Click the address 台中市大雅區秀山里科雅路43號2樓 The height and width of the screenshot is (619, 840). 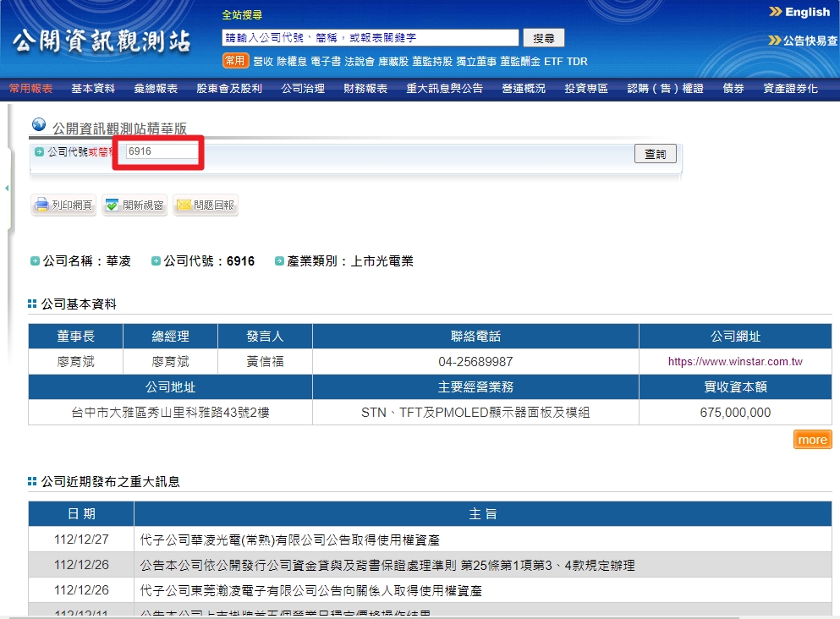coord(170,413)
